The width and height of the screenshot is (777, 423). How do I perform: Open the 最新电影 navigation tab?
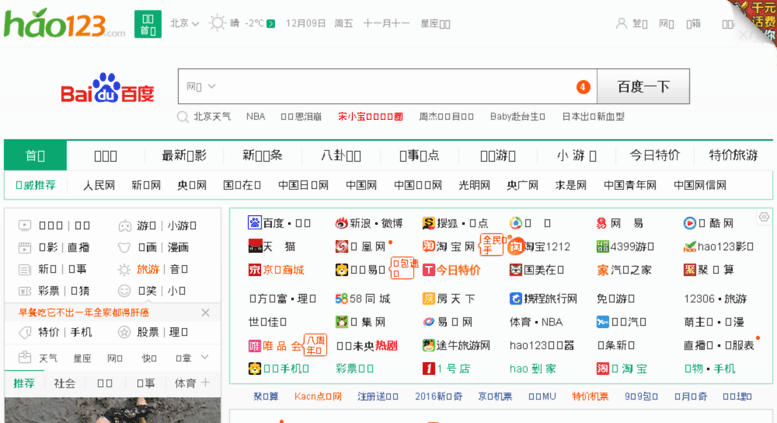point(184,156)
